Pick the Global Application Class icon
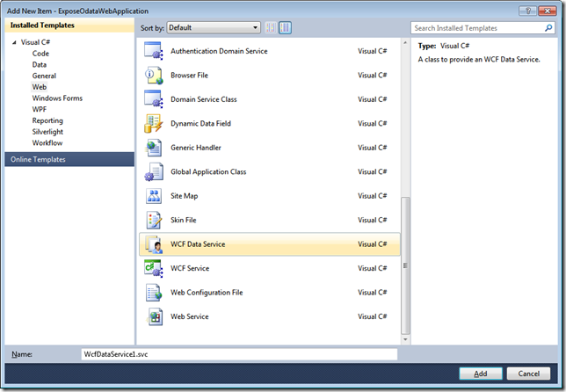The height and width of the screenshot is (392, 566). (x=154, y=171)
